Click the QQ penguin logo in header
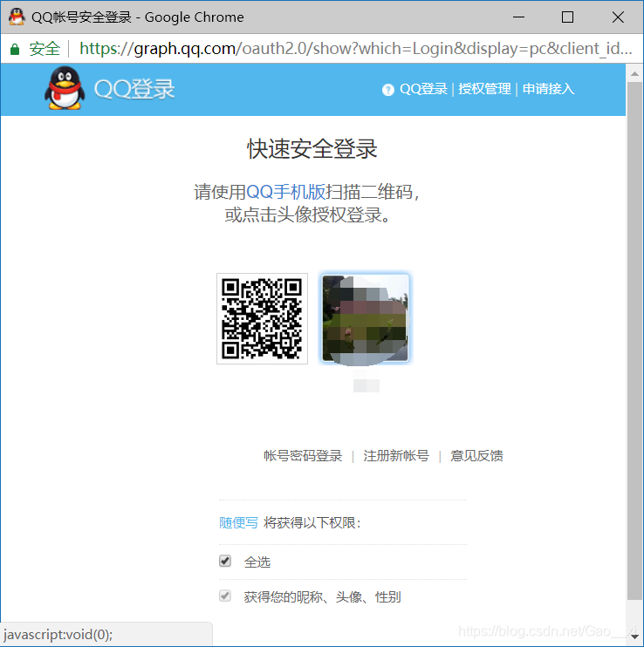This screenshot has width=644, height=647. [x=65, y=88]
